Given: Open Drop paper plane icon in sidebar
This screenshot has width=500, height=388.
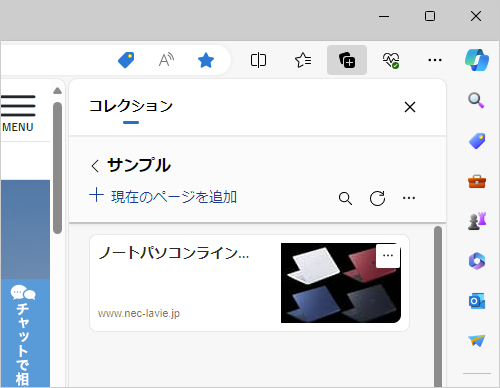Looking at the screenshot, I should pos(477,341).
